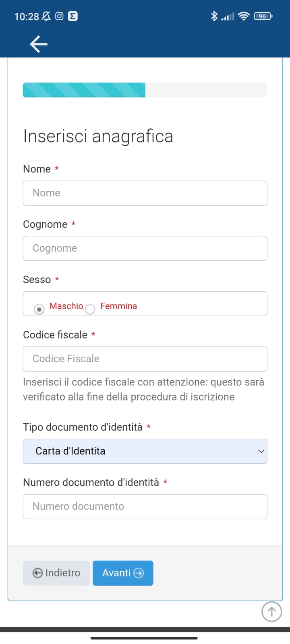This screenshot has width=290, height=644.
Task: Tap the Instagram notification icon
Action: (59, 16)
